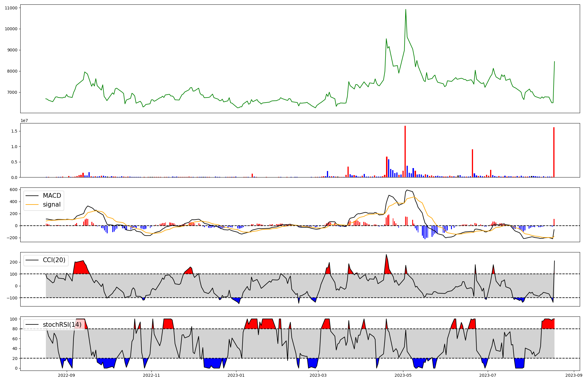Click the 80 tick on the stochRSI axis
588x382 pixels.
click(15, 329)
